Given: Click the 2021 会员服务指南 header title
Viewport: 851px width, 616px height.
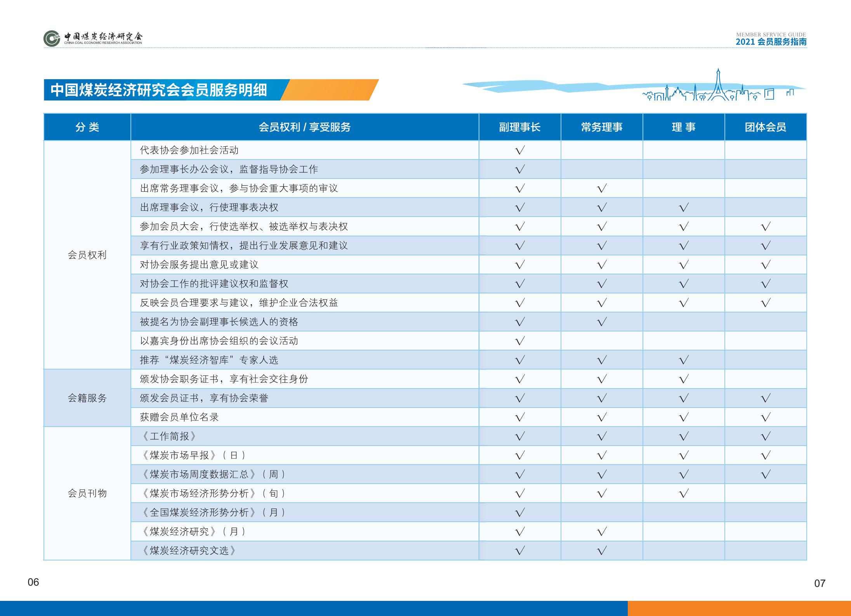Looking at the screenshot, I should pos(771,42).
